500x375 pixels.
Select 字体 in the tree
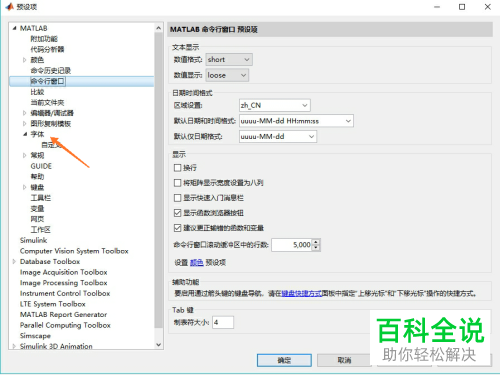coord(37,134)
